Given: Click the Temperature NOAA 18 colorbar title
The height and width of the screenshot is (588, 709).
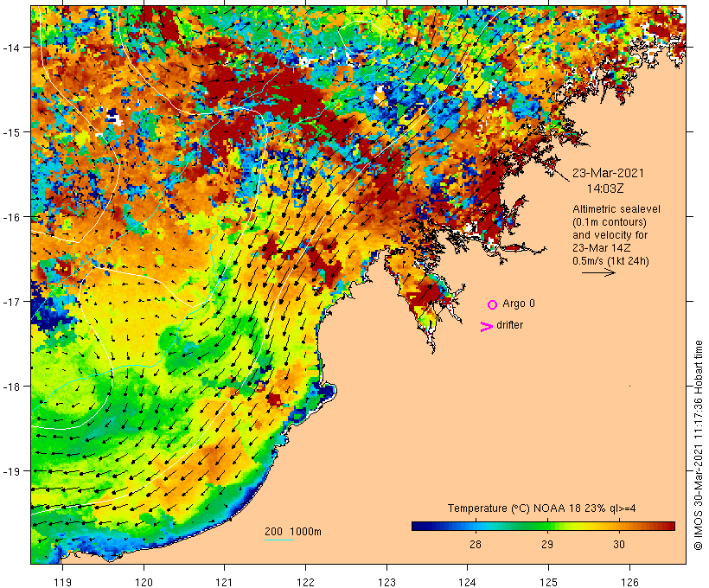Looking at the screenshot, I should tap(542, 508).
